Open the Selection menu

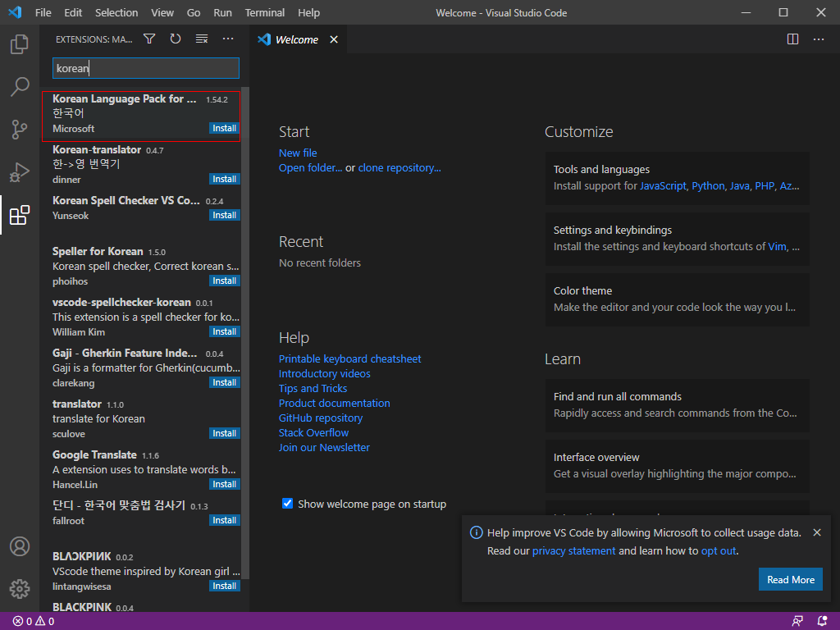(x=116, y=13)
